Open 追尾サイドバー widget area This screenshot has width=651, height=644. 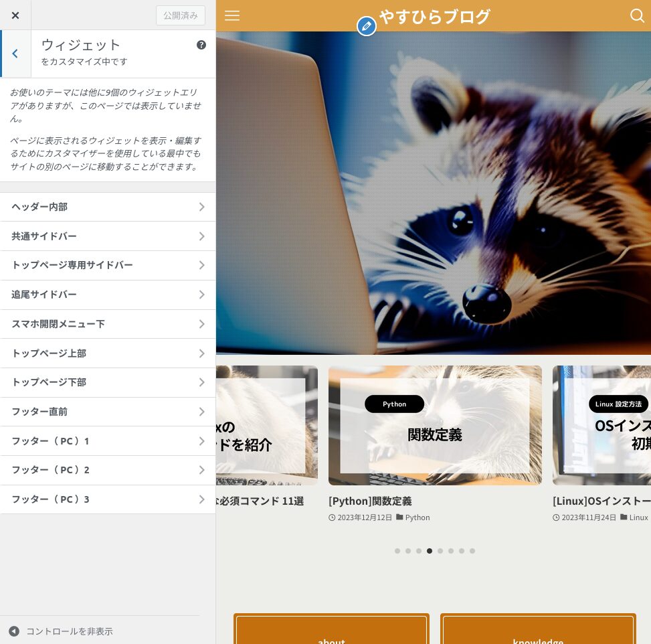[108, 295]
